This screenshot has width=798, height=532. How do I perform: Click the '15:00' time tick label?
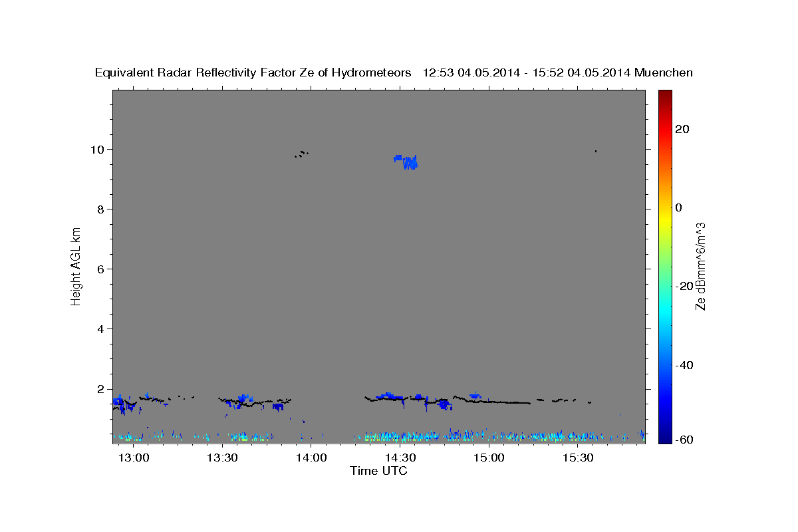489,458
